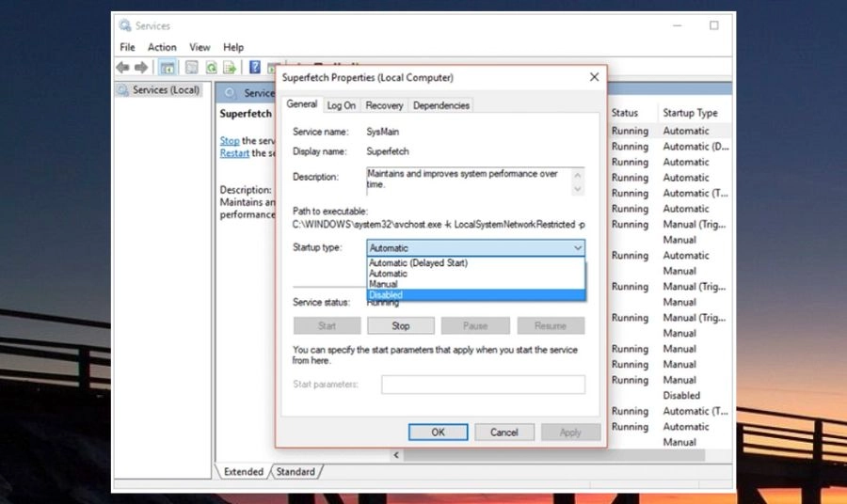The image size is (847, 504).
Task: Open the Action menu
Action: pyautogui.click(x=162, y=47)
